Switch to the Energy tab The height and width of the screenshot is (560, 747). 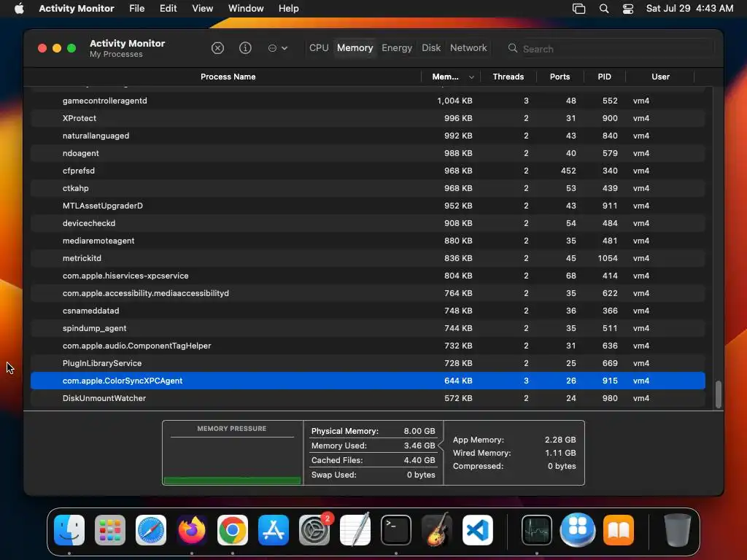click(397, 48)
